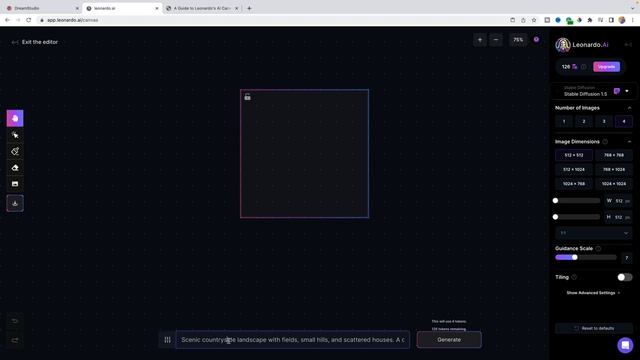Choose the select arrow tool
The image size is (640, 360).
click(x=15, y=135)
